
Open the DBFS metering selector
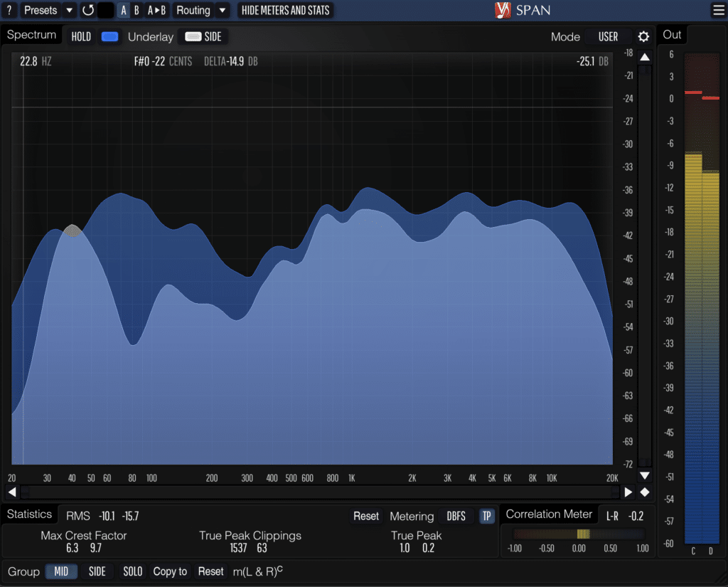pos(456,516)
